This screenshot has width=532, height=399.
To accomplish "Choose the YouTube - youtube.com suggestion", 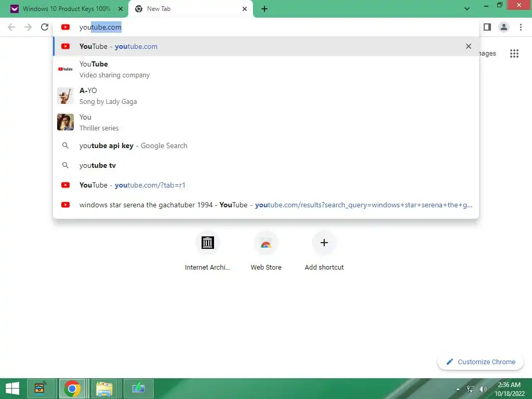I will pyautogui.click(x=266, y=46).
